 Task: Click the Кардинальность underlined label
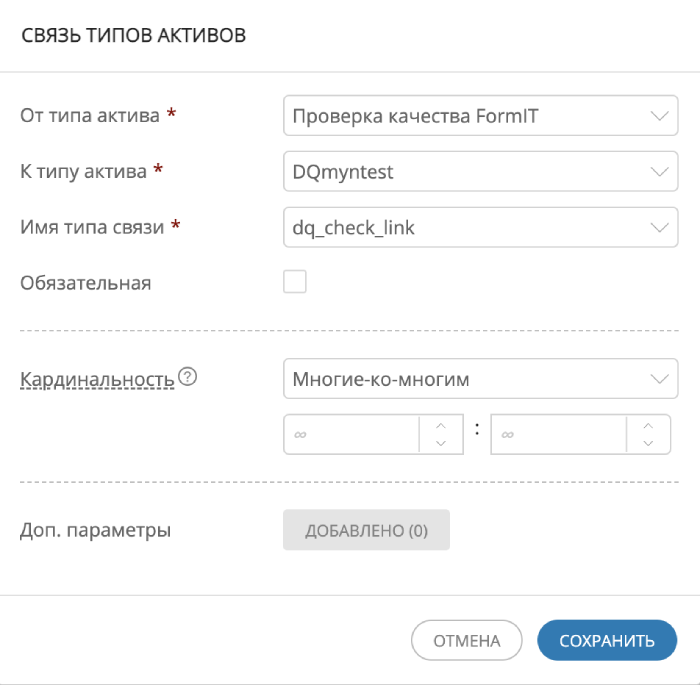[97, 379]
